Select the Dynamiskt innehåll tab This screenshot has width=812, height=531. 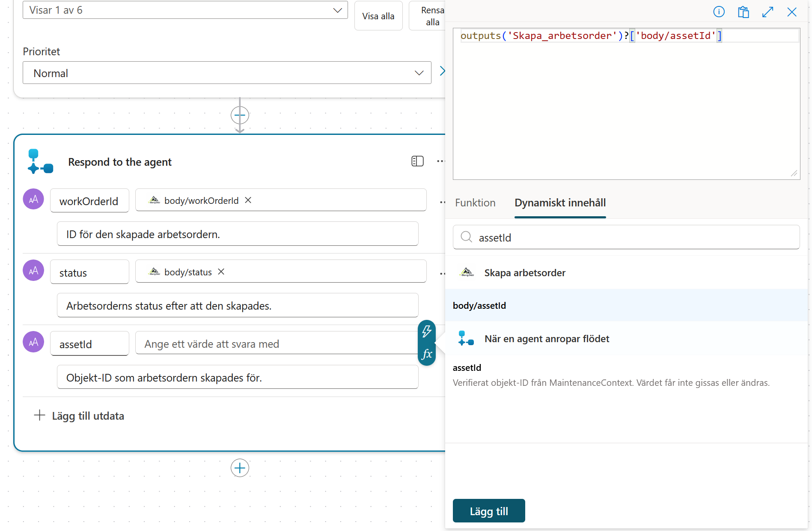pyautogui.click(x=560, y=203)
